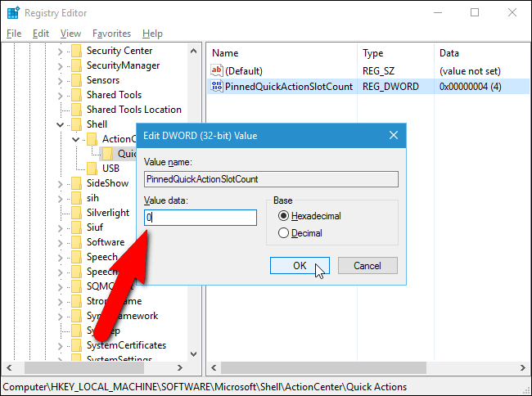This screenshot has width=532, height=396.
Task: Click inside the Value data field
Action: click(201, 218)
